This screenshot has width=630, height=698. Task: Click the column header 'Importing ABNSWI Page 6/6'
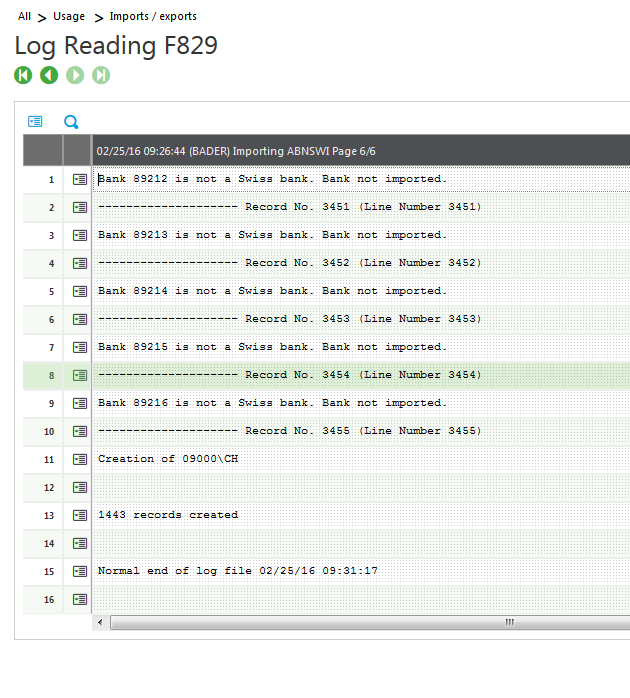236,151
